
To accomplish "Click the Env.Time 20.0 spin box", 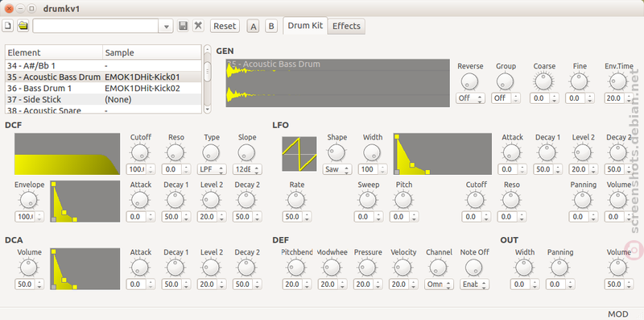I will pos(618,98).
